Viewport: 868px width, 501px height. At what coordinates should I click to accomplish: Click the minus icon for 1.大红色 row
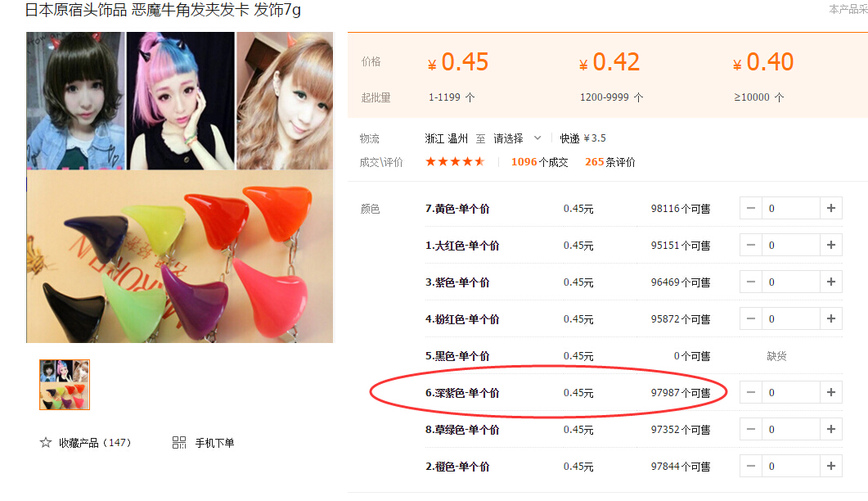click(751, 245)
